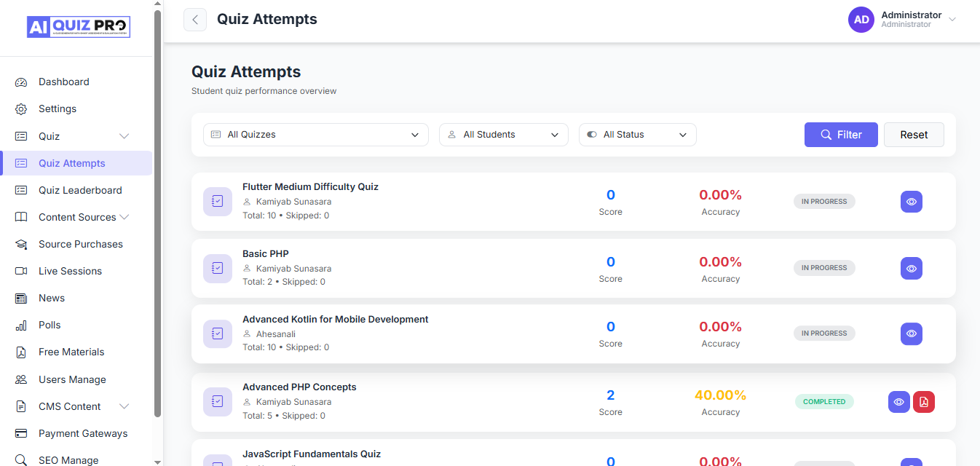Click the Advanced Kotlin quiz checklist icon
This screenshot has width=980, height=466.
pos(218,333)
